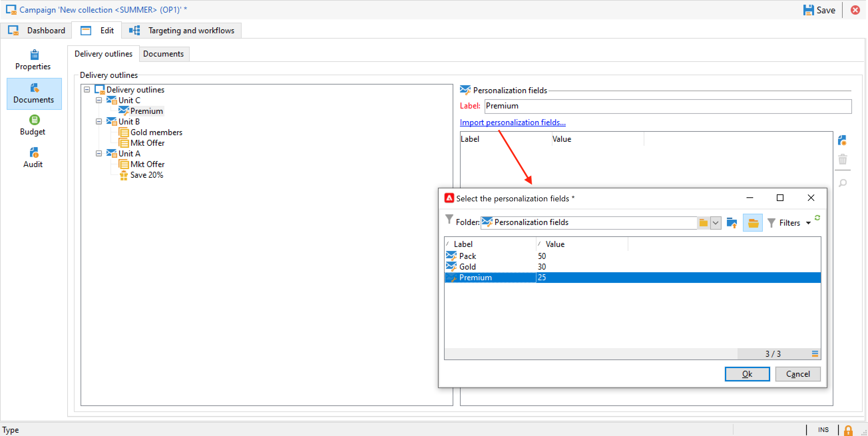Select the Gold row in list
The height and width of the screenshot is (436, 868).
pos(467,267)
